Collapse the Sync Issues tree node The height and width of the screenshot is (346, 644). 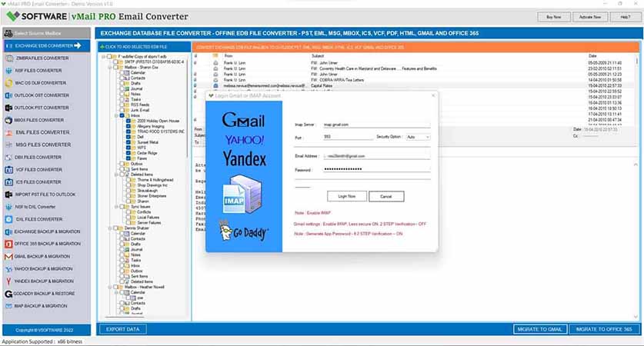[117, 207]
